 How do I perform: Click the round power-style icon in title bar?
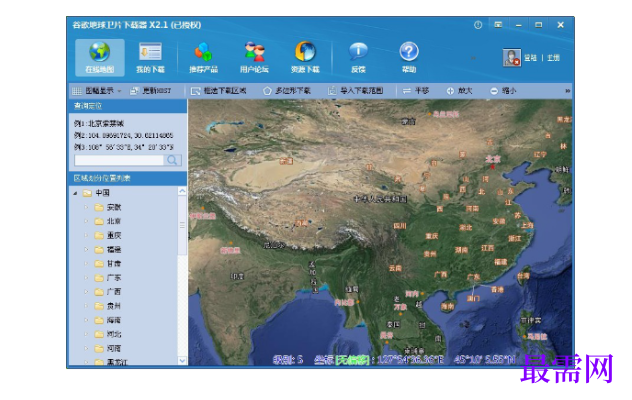tap(478, 25)
